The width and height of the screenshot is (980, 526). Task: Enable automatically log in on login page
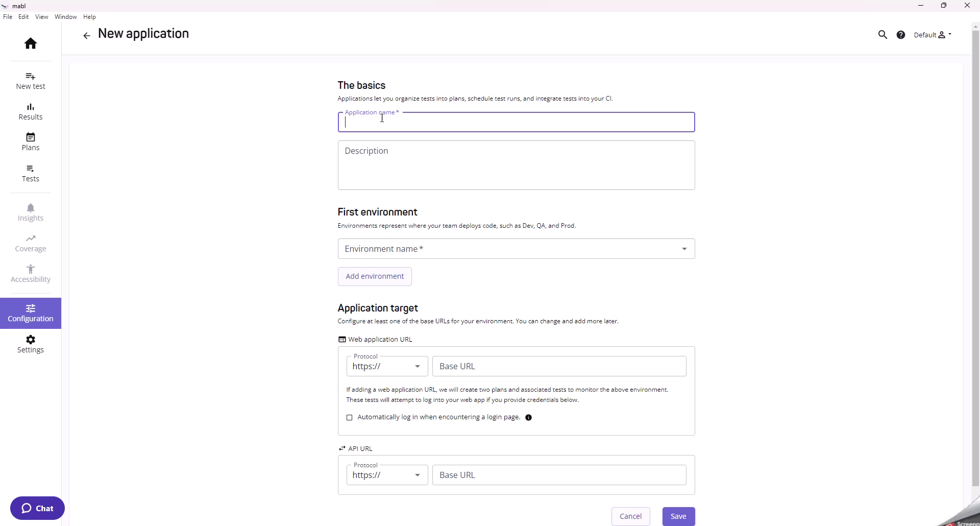(x=349, y=417)
